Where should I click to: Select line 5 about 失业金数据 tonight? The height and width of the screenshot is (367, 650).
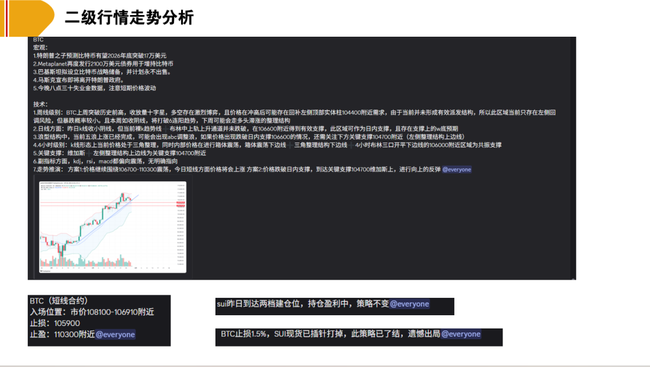pos(95,88)
